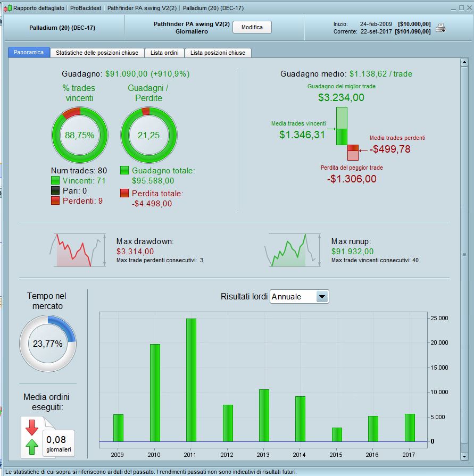Click the ProBacktest candlestick title icon

(7, 8)
